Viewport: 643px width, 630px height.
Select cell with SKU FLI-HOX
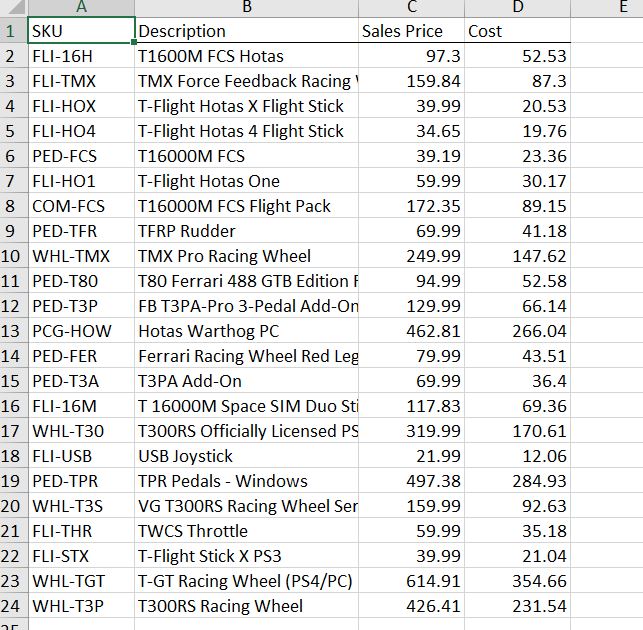tap(81, 106)
